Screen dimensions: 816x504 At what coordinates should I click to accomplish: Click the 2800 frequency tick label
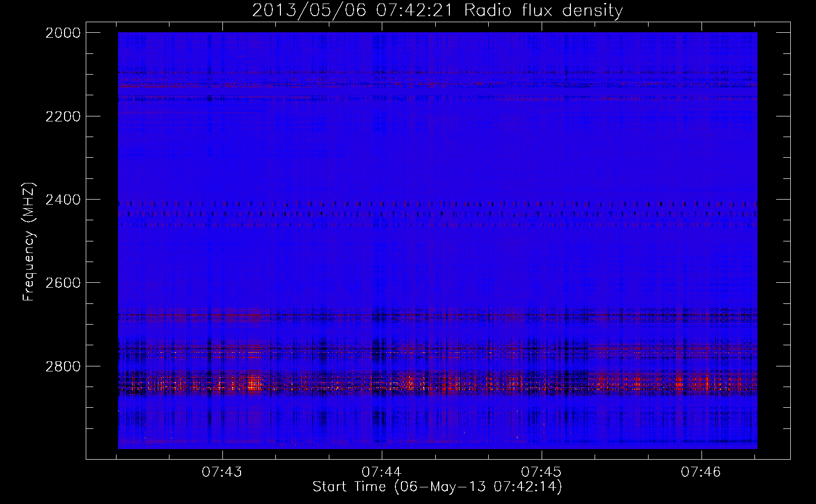pyautogui.click(x=63, y=366)
